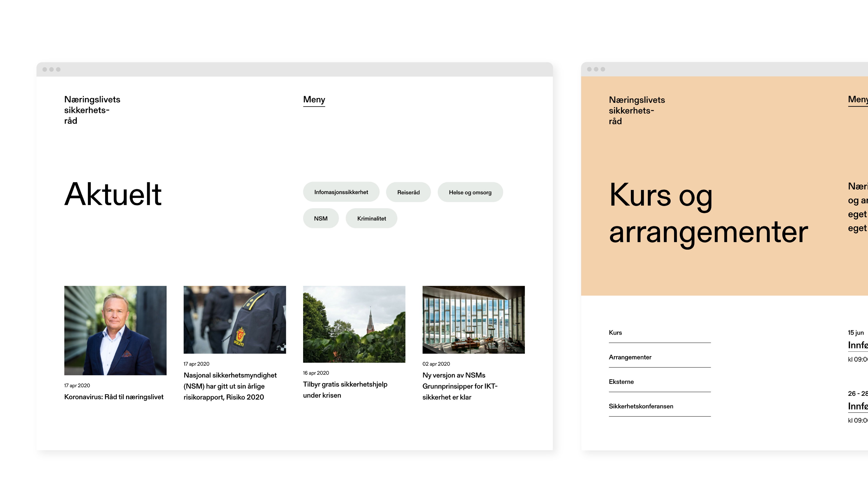868x488 pixels.
Task: Open article Koronavirus: Råd til næringslivet
Action: 114,397
